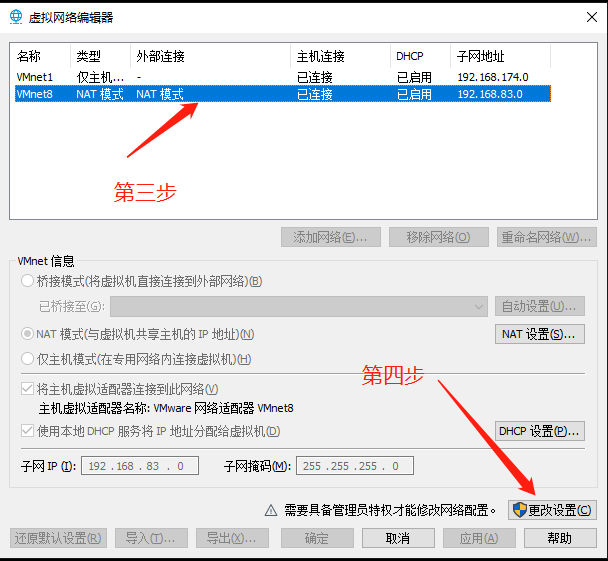Click the 子网地址 column header

500,56
